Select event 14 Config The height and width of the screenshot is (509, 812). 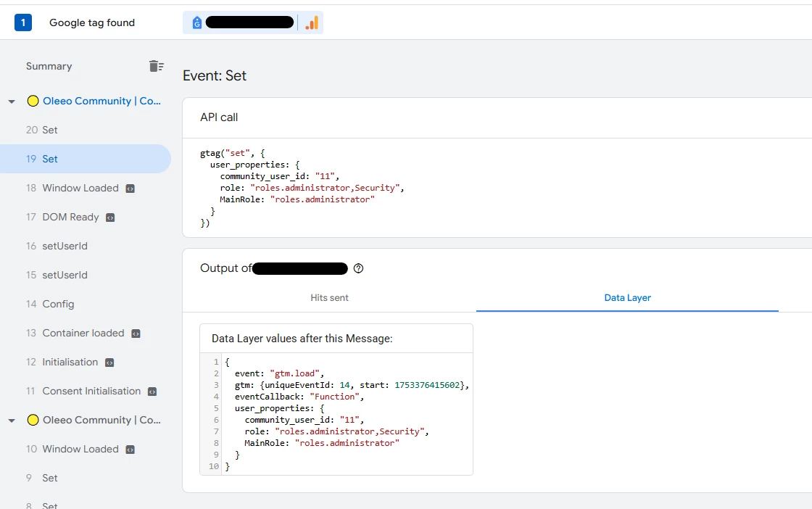86,304
